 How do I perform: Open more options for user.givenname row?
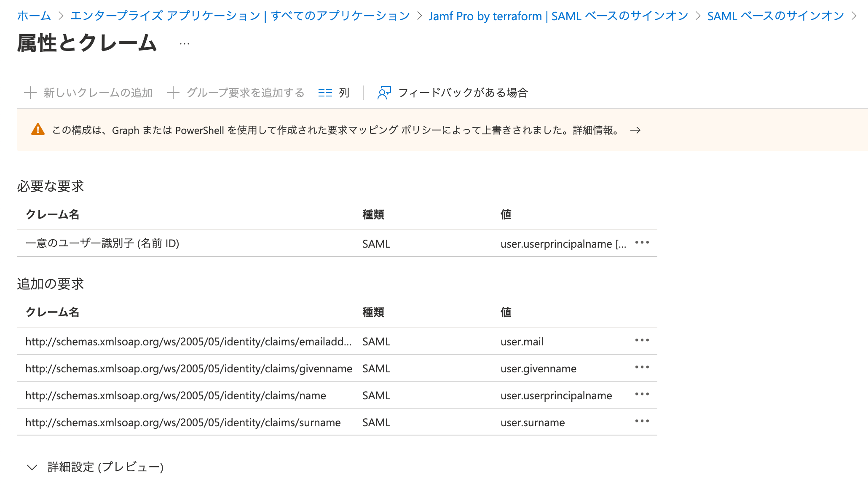coord(642,367)
